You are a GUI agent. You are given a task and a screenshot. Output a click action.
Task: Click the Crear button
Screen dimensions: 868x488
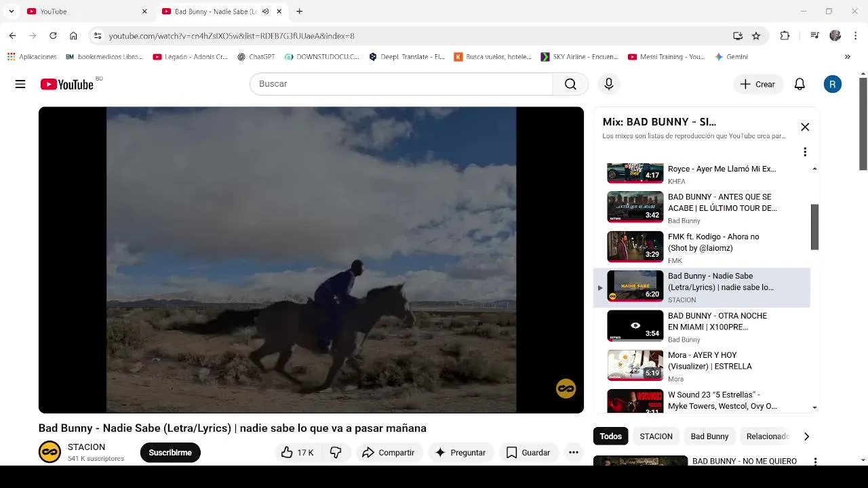pyautogui.click(x=757, y=84)
